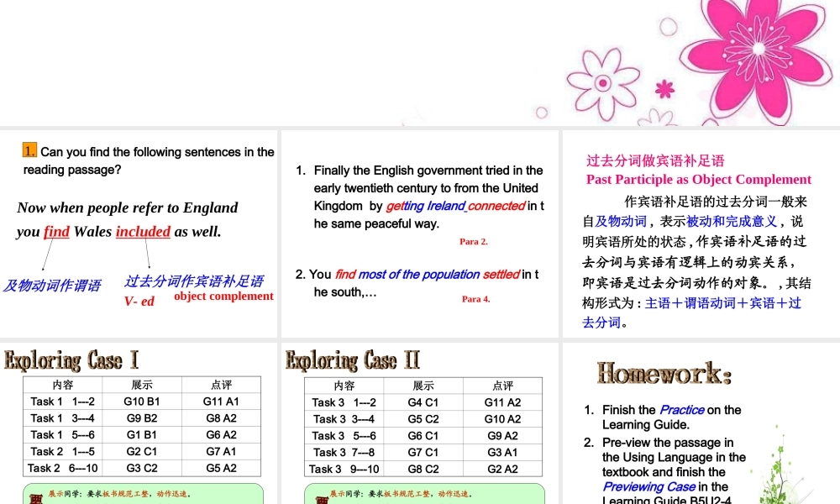
Task: Click the phrase "find most of the population settled"
Action: pos(427,274)
